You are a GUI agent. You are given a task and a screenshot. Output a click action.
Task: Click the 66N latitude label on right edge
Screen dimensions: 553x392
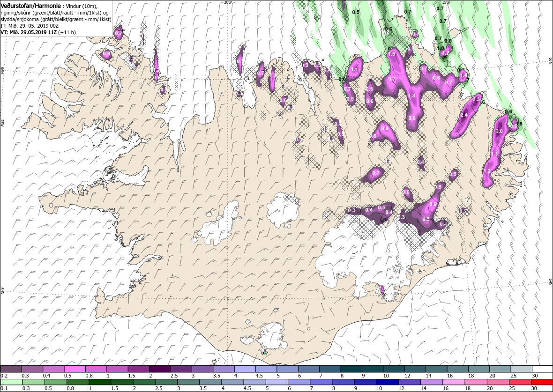tap(550, 60)
